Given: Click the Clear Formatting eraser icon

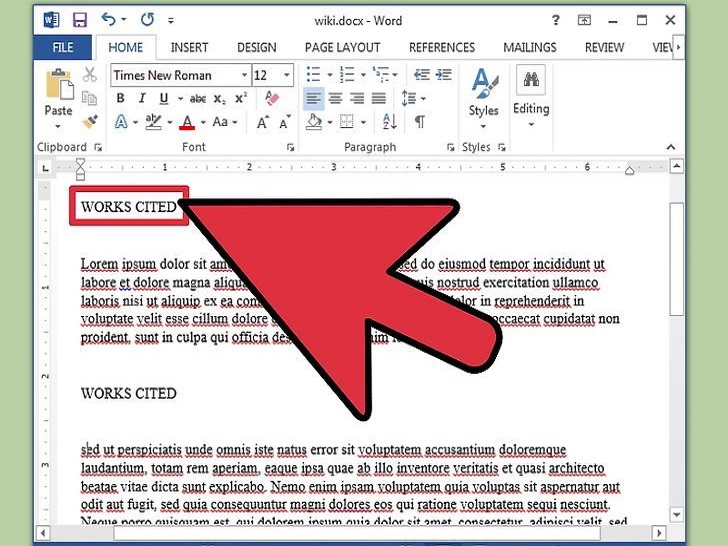Looking at the screenshot, I should tap(271, 98).
